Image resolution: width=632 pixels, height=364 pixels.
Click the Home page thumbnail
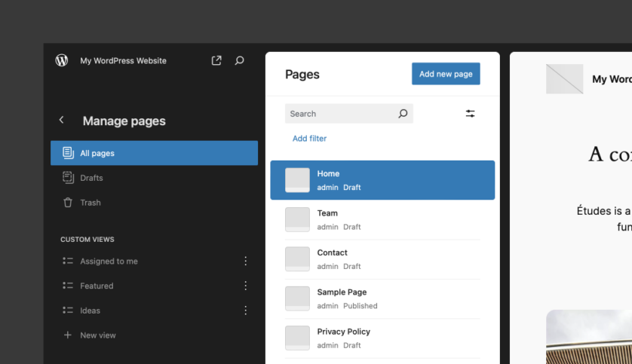point(297,180)
